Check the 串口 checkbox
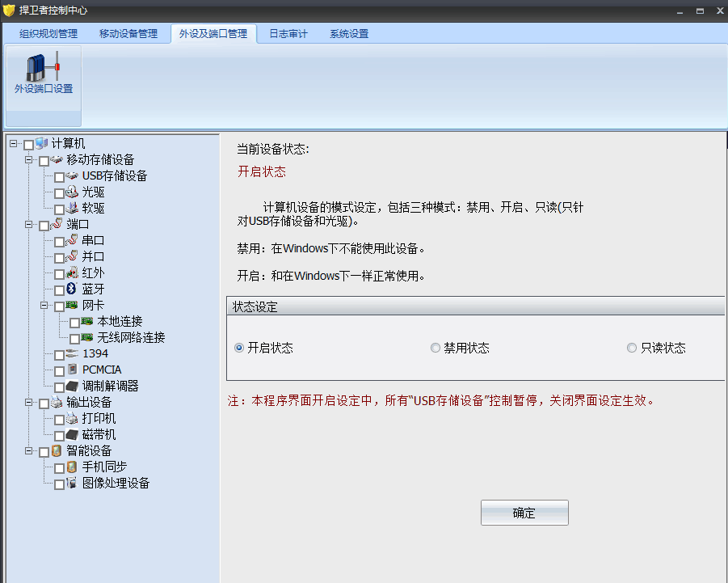728x583 pixels. [60, 242]
